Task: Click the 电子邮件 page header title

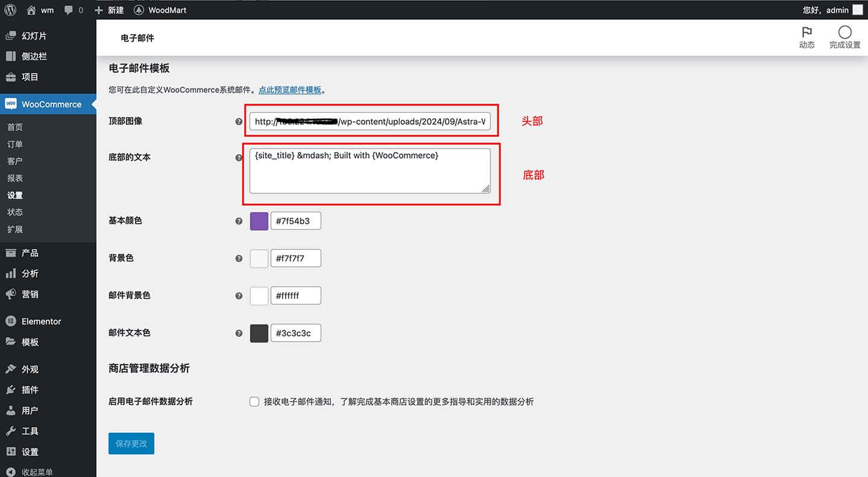Action: pos(137,37)
